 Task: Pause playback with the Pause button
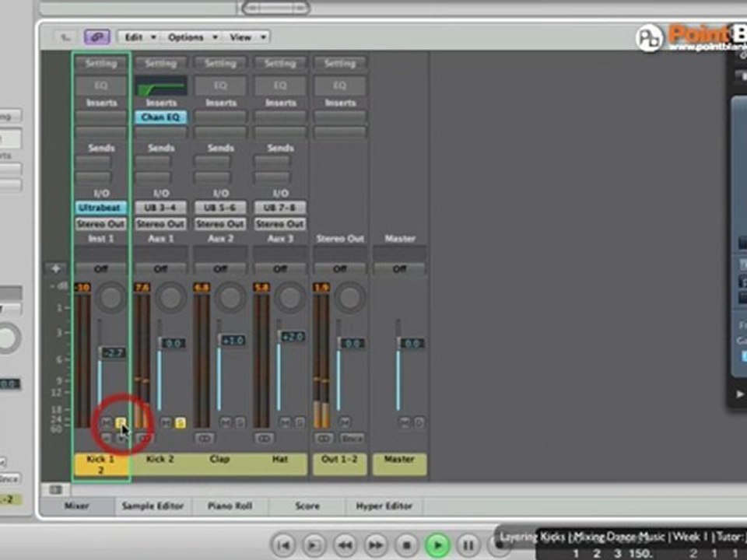468,544
